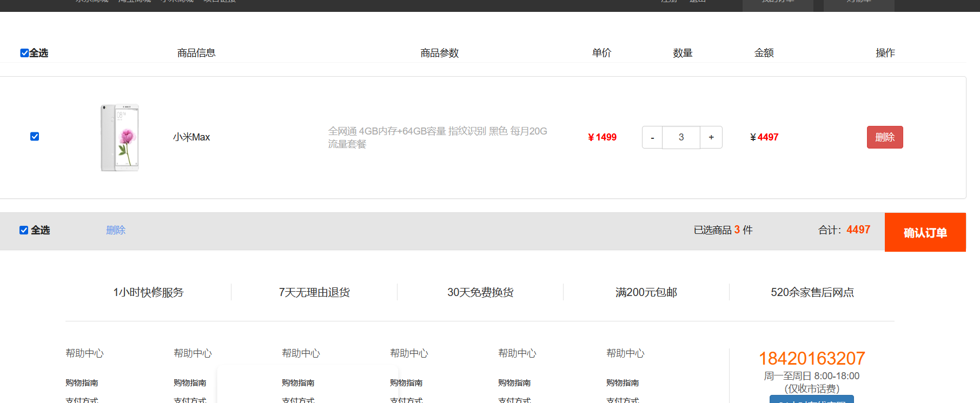
Task: Click the 7天无理由退货 service label
Action: pos(314,292)
